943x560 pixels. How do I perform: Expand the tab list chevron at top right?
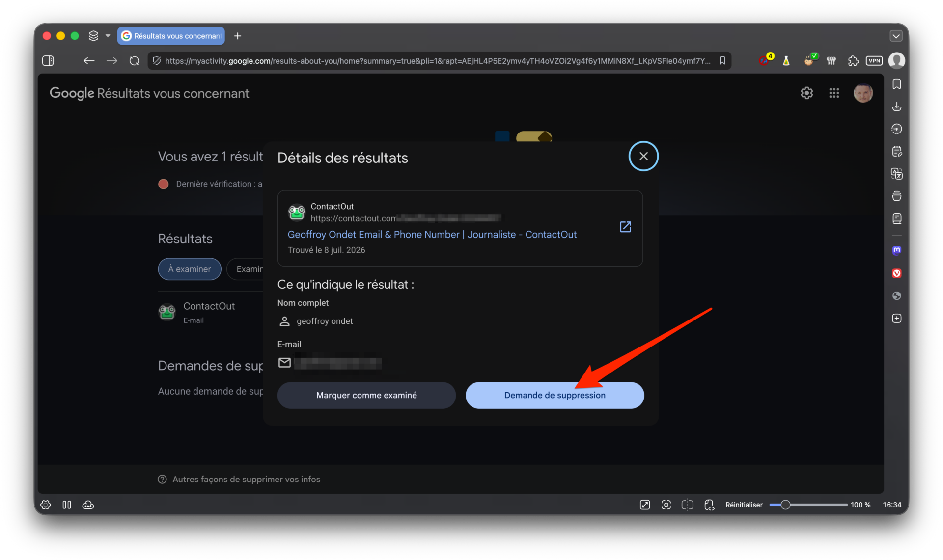coord(896,36)
